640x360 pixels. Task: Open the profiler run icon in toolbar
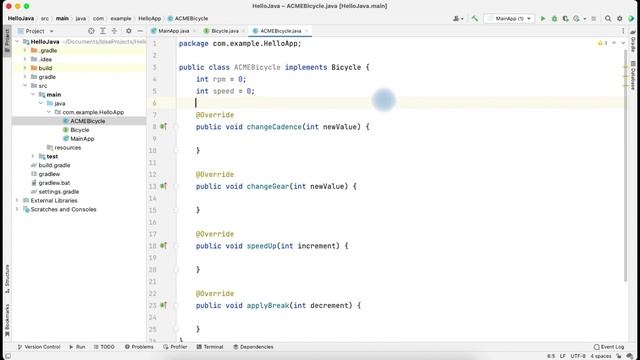(x=576, y=18)
